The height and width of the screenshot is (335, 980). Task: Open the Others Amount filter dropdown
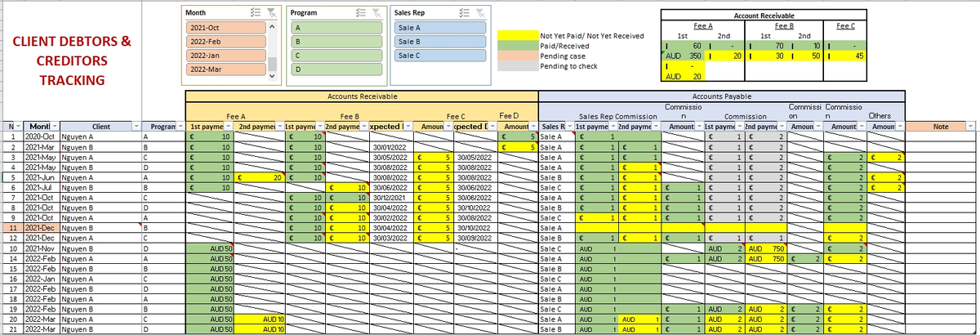pos(899,127)
